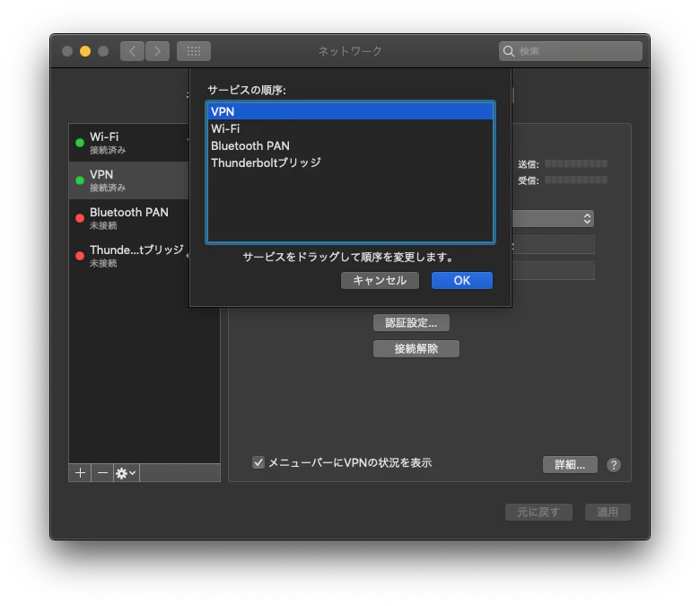The image size is (700, 606).
Task: Select Bluetooth PAN in the sidebar
Action: [x=128, y=218]
